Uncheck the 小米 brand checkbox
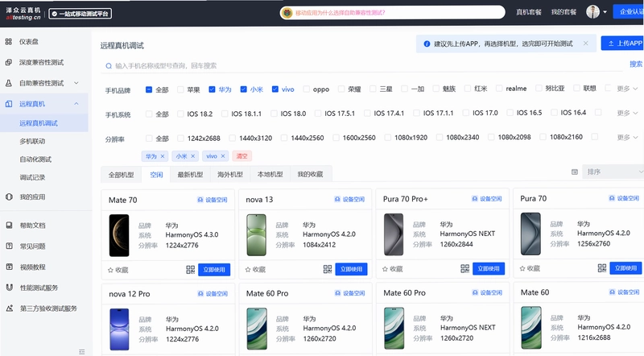This screenshot has height=356, width=644. coord(244,89)
